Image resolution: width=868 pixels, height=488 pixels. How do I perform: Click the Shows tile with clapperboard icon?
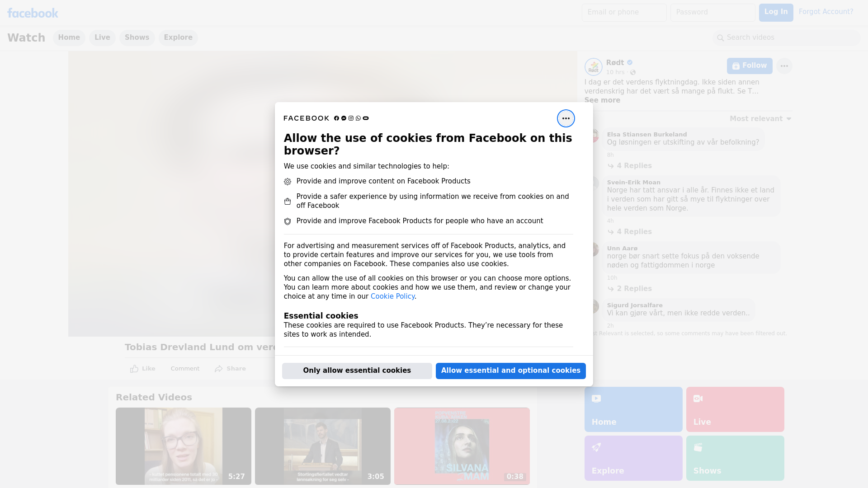735,458
